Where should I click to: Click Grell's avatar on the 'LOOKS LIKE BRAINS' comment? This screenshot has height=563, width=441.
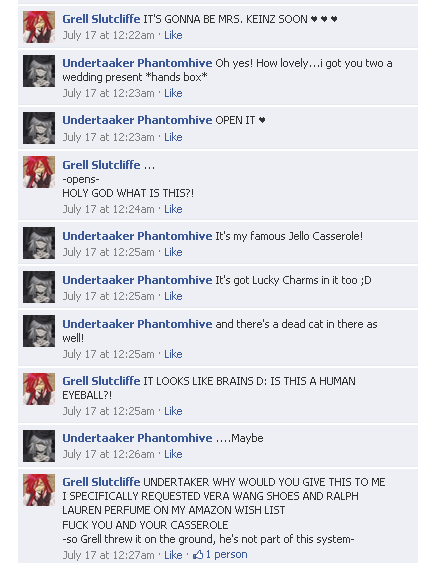coord(39,389)
